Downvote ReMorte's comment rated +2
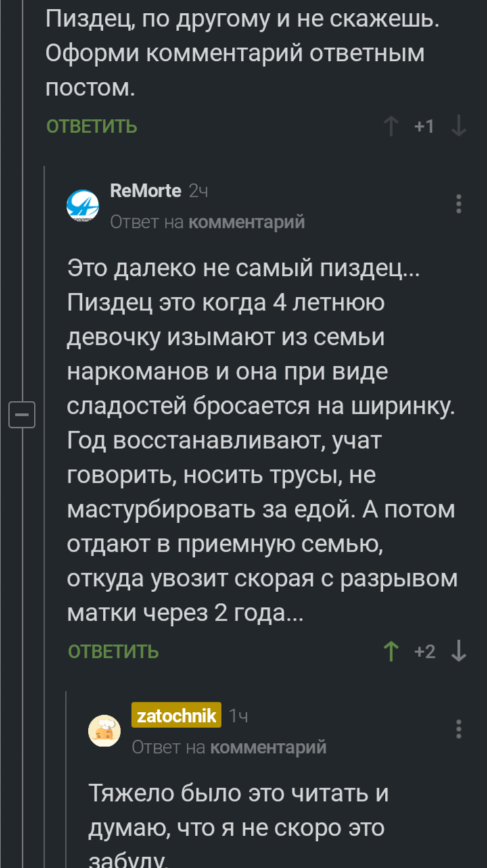 point(459,652)
